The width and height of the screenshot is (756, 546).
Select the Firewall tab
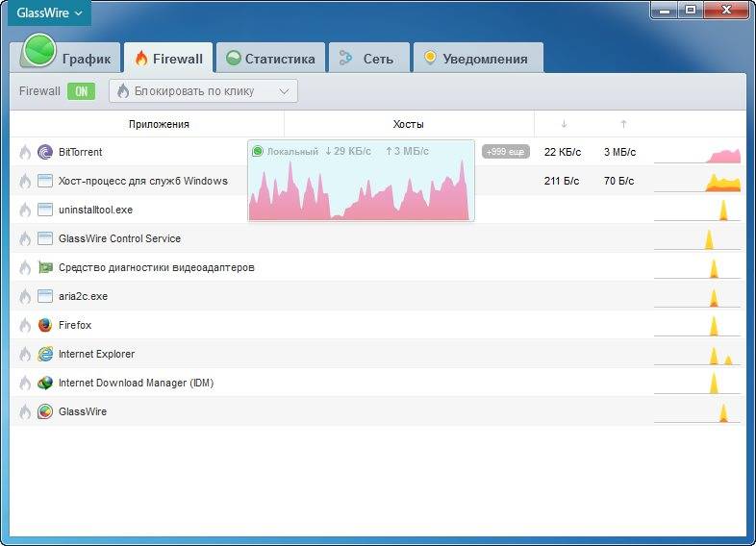coord(168,58)
